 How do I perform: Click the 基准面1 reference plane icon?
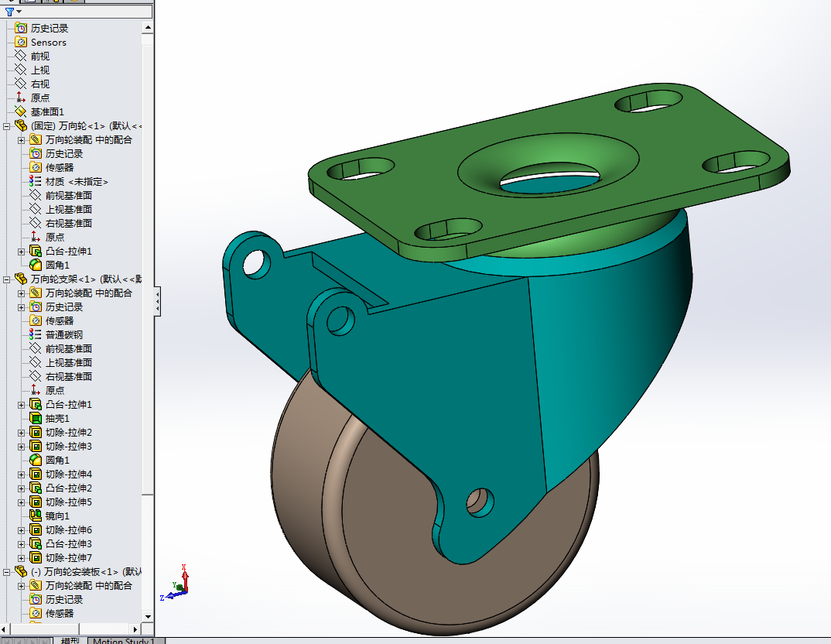point(21,112)
